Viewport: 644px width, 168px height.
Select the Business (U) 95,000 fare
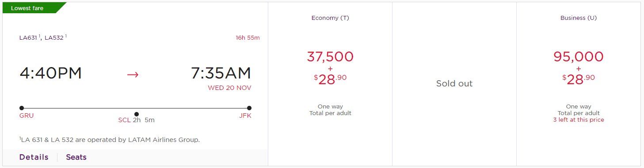pos(579,84)
